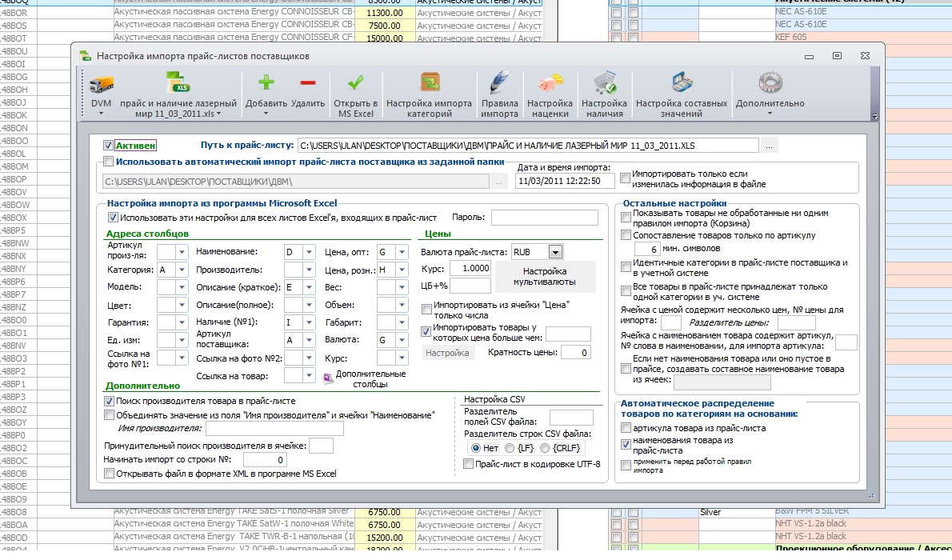Click the Настройка мультивалюты button
Viewport: 952px width, 560px height.
(x=545, y=276)
